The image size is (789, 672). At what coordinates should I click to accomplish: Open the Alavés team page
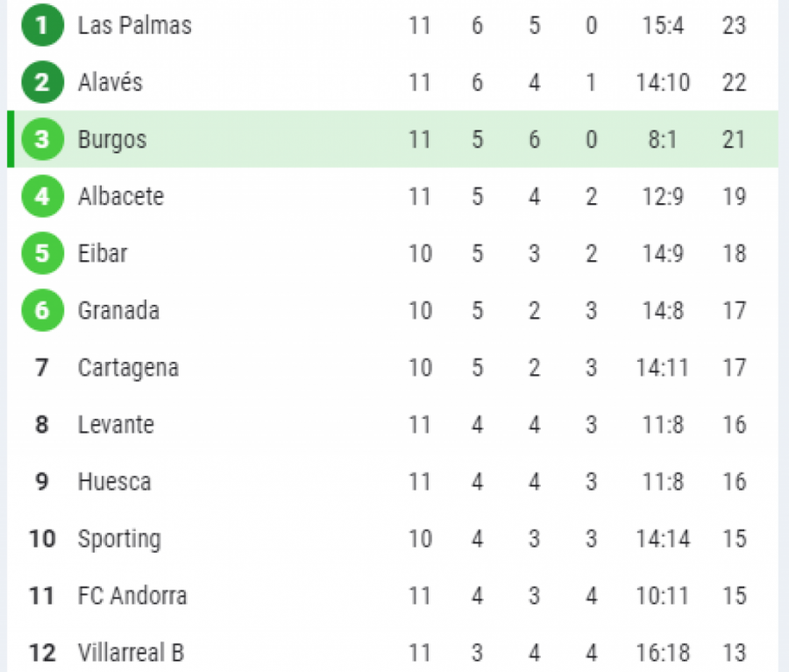tap(110, 82)
